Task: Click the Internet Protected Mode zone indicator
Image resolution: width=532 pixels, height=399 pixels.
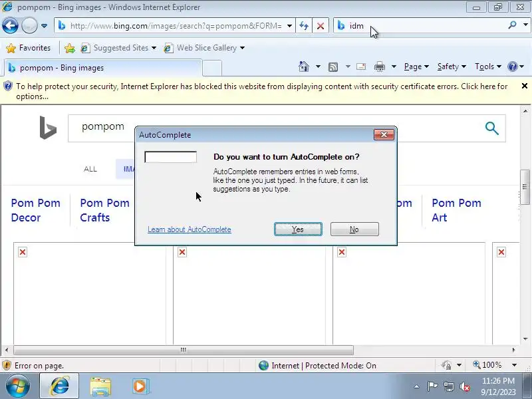Action: pos(318,365)
